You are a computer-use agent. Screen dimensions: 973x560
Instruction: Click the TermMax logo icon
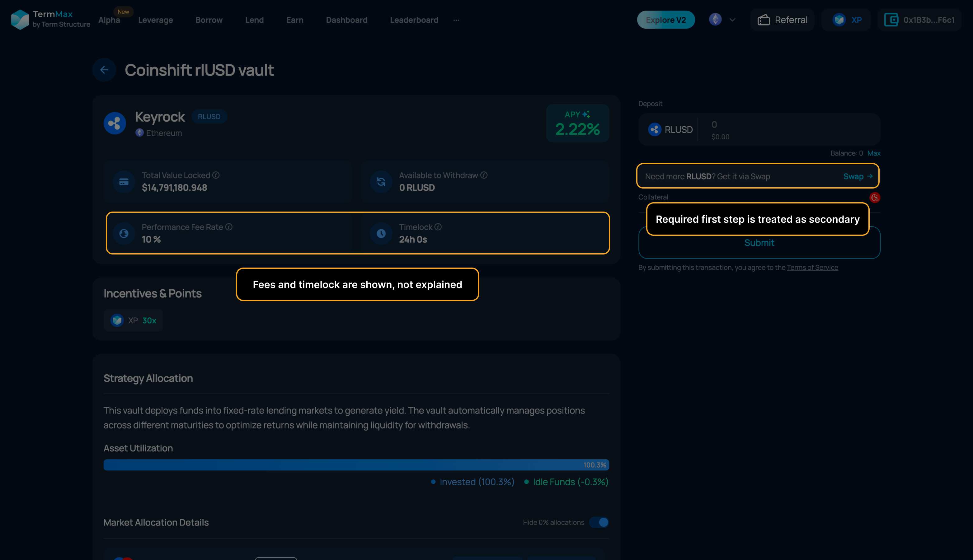point(20,19)
